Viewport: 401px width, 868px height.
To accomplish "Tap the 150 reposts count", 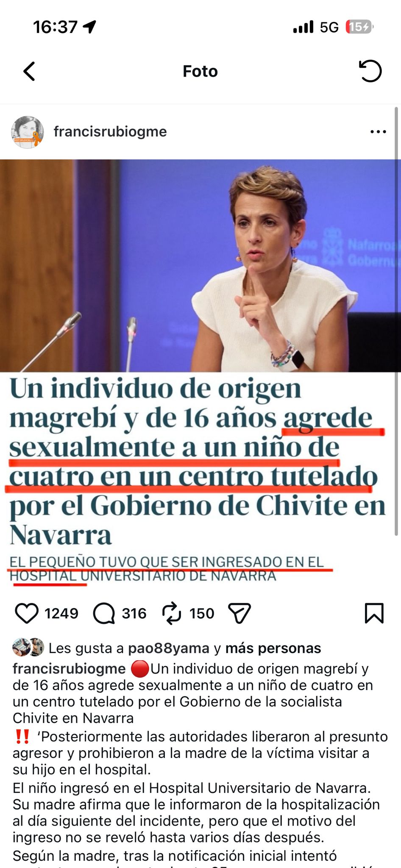I will (x=202, y=613).
